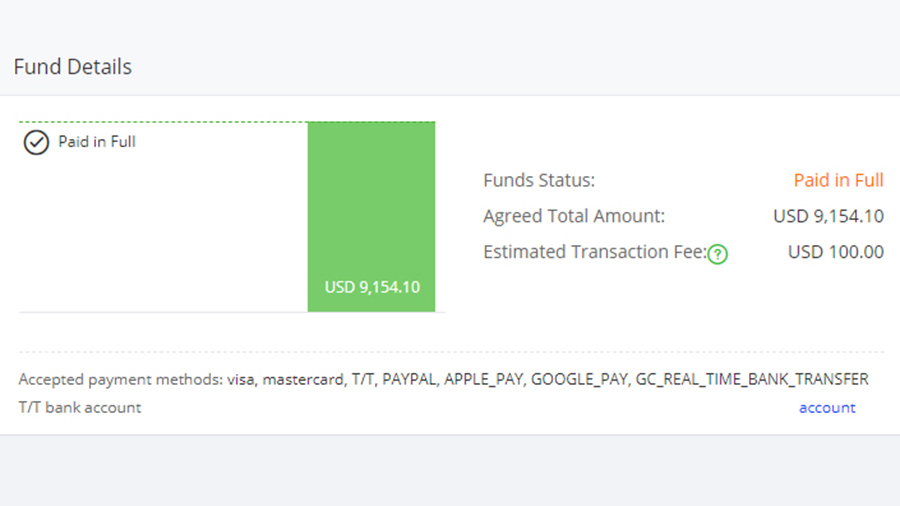
Task: Click GOOGLE_PAY in accepted payment methods
Action: [579, 380]
